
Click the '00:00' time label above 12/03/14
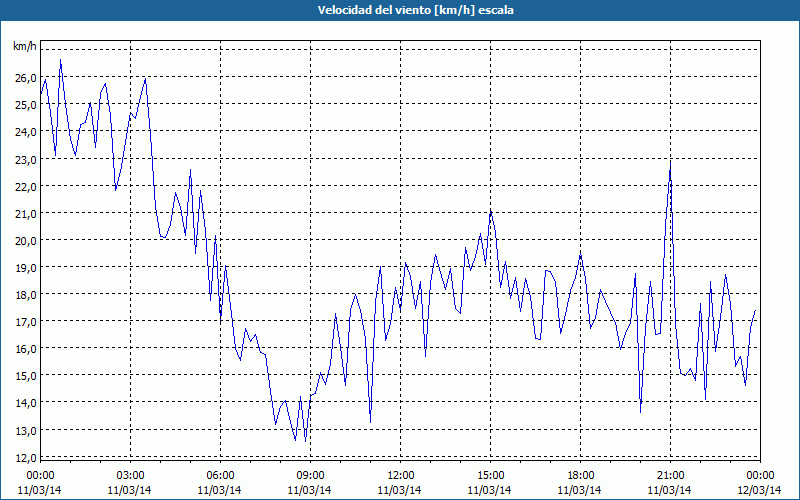(760, 476)
